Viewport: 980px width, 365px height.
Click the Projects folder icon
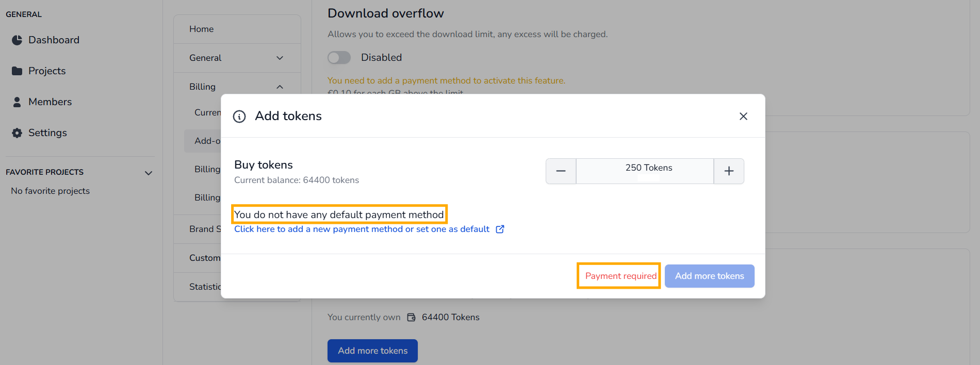(x=17, y=71)
